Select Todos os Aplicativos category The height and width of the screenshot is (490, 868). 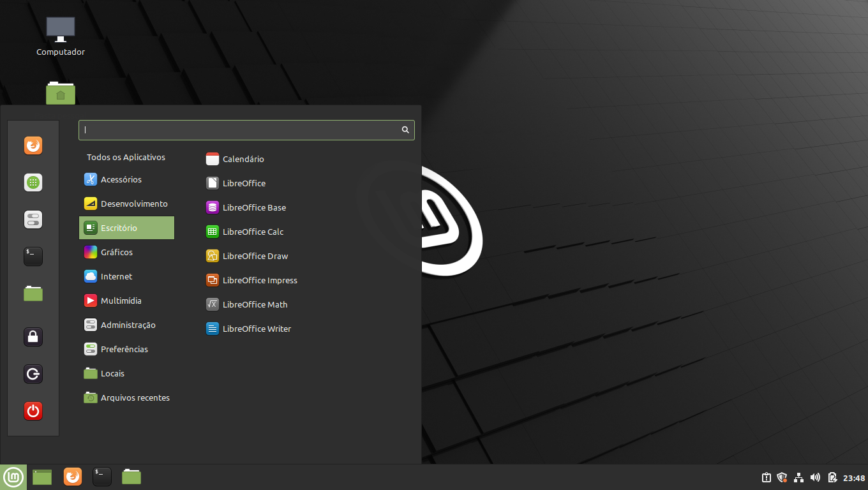click(x=126, y=157)
